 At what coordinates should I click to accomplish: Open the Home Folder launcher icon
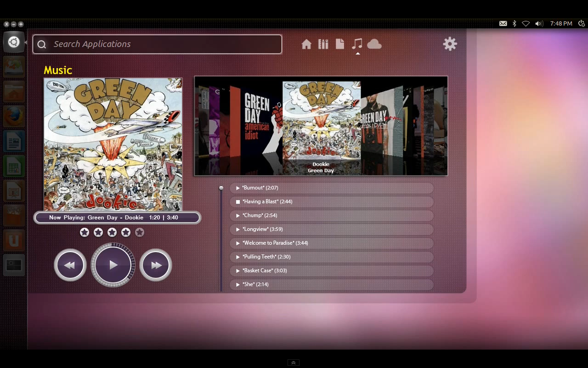pyautogui.click(x=14, y=92)
